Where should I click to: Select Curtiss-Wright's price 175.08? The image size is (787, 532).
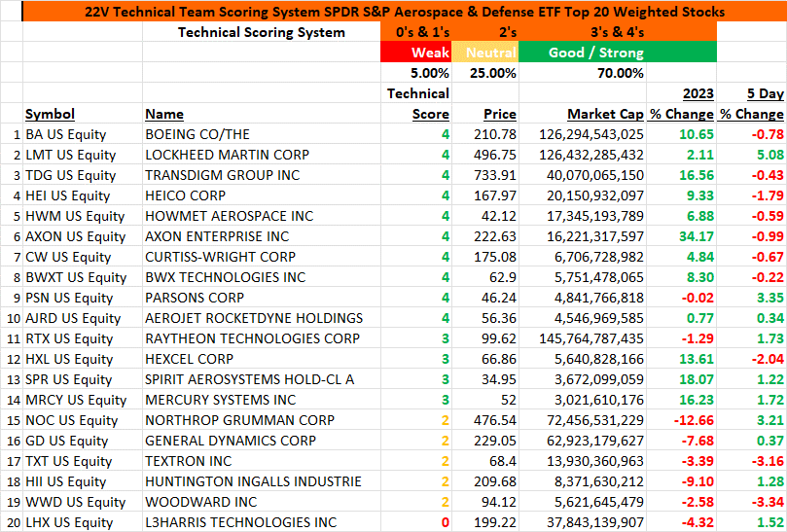[x=485, y=257]
